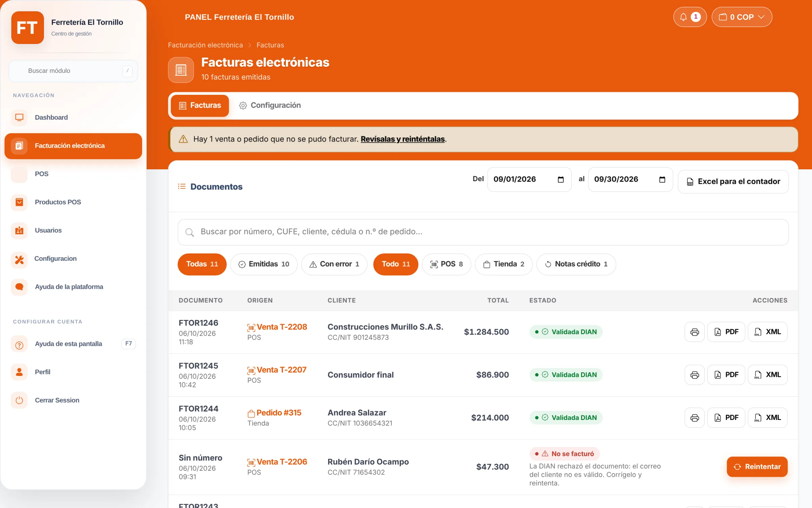812x508 pixels.
Task: Print invoice FTOR1245
Action: point(695,375)
